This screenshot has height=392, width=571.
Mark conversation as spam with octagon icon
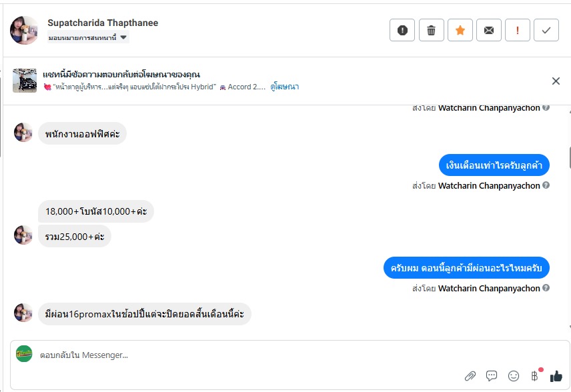pos(402,30)
